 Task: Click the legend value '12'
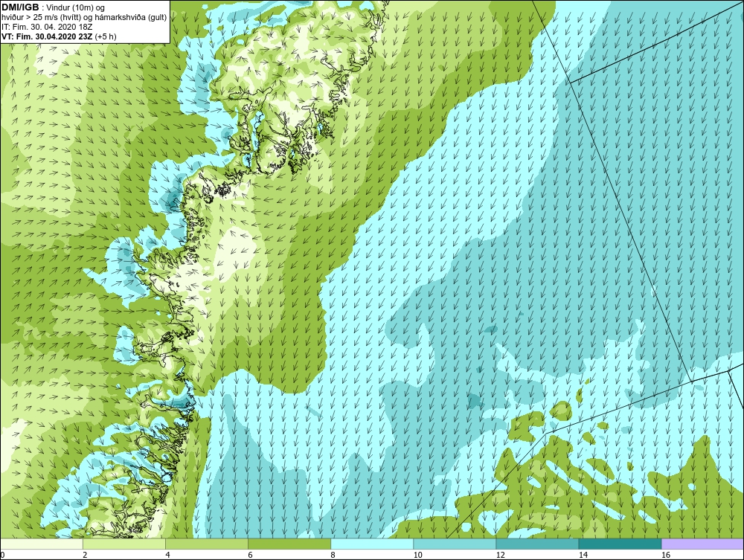[x=500, y=555]
